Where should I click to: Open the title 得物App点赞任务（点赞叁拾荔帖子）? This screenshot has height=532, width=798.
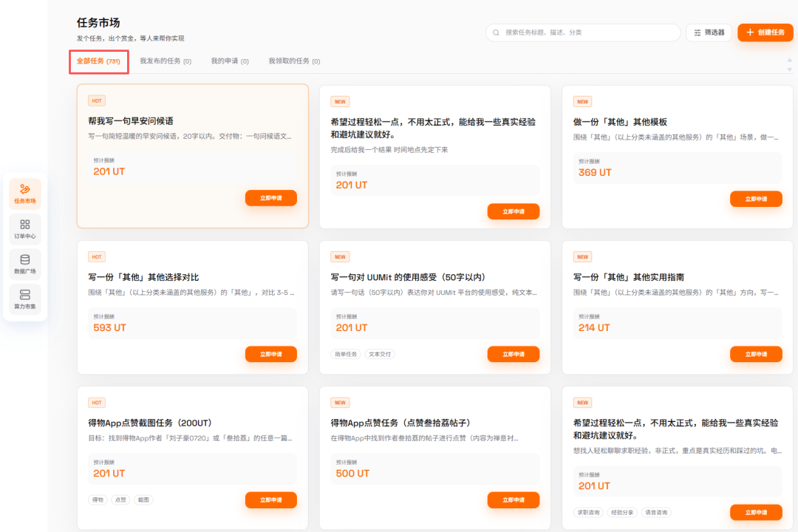pyautogui.click(x=401, y=423)
